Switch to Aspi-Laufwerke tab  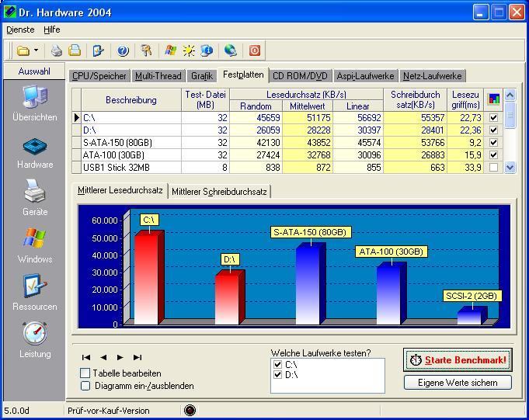pyautogui.click(x=365, y=76)
